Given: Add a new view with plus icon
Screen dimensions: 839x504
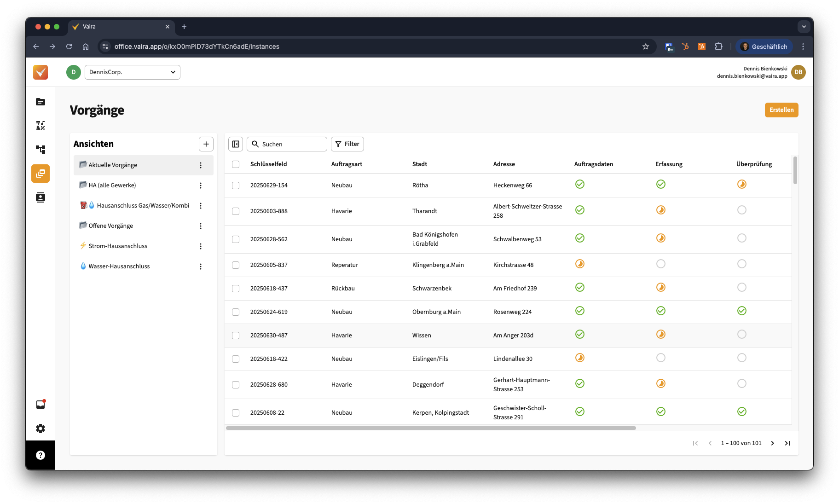Looking at the screenshot, I should (x=206, y=144).
